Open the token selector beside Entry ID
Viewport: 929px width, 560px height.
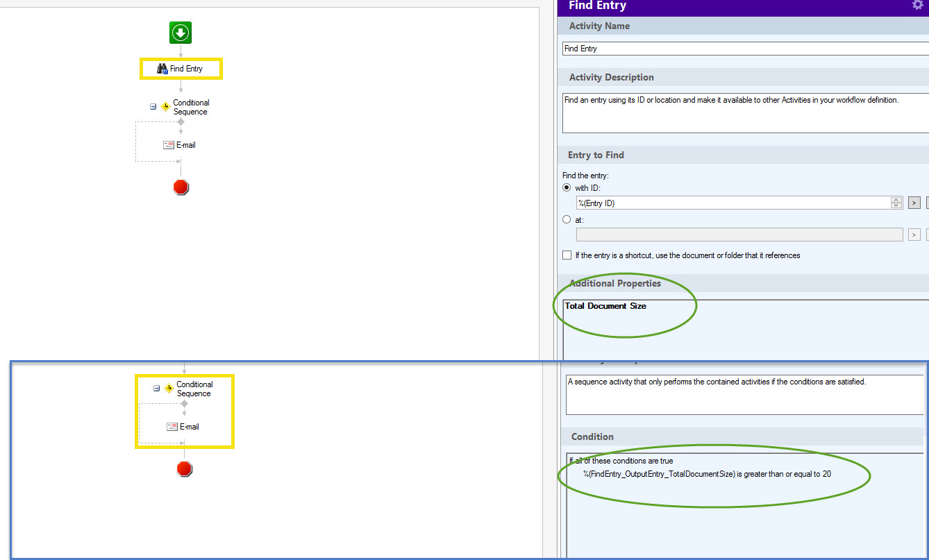coord(914,202)
